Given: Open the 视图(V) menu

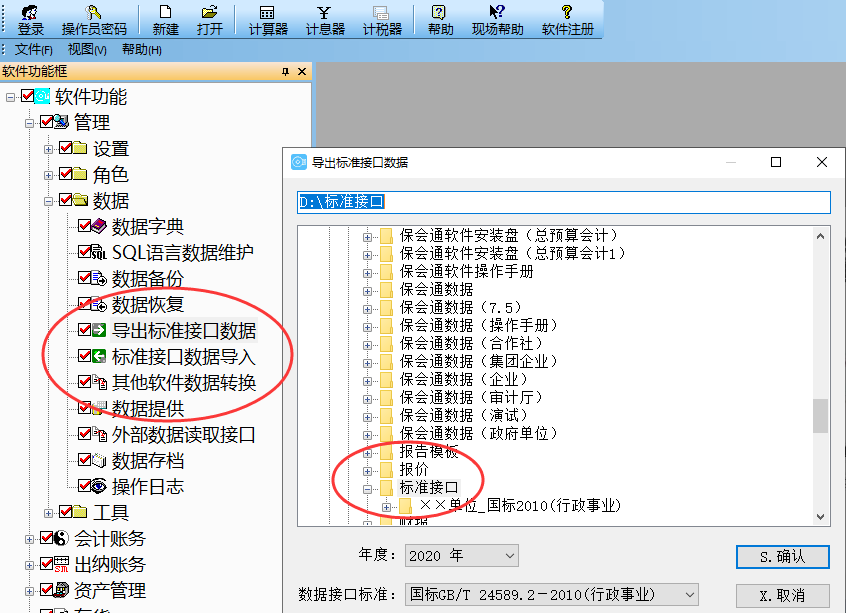Looking at the screenshot, I should coord(85,47).
